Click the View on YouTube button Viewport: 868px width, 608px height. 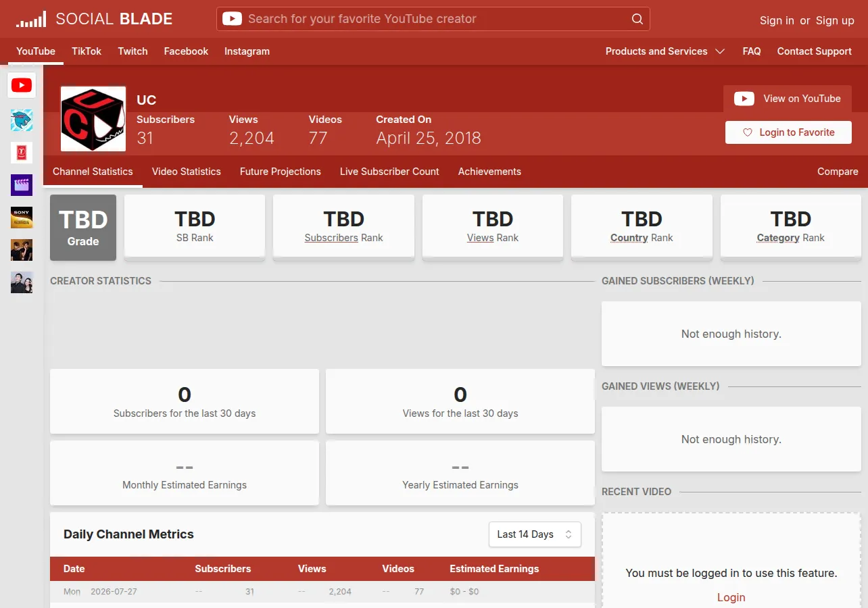click(788, 99)
